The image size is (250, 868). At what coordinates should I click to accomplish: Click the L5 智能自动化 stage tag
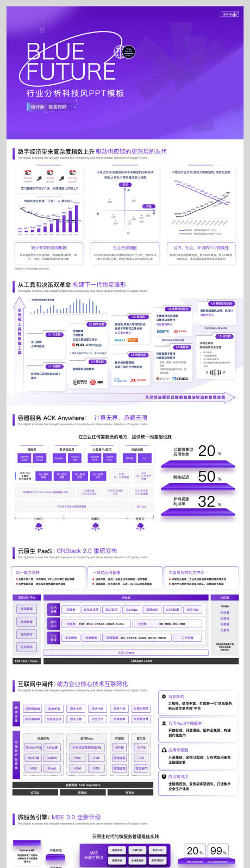(221, 304)
